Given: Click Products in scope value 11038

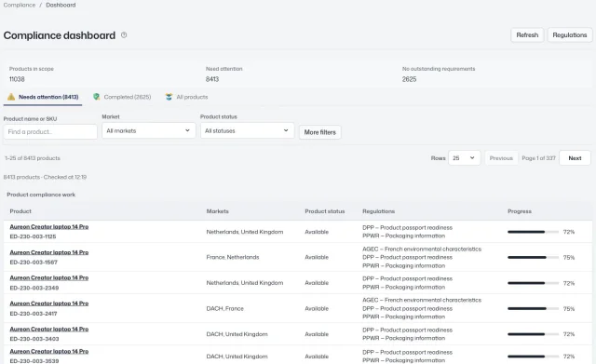Looking at the screenshot, I should pos(17,79).
